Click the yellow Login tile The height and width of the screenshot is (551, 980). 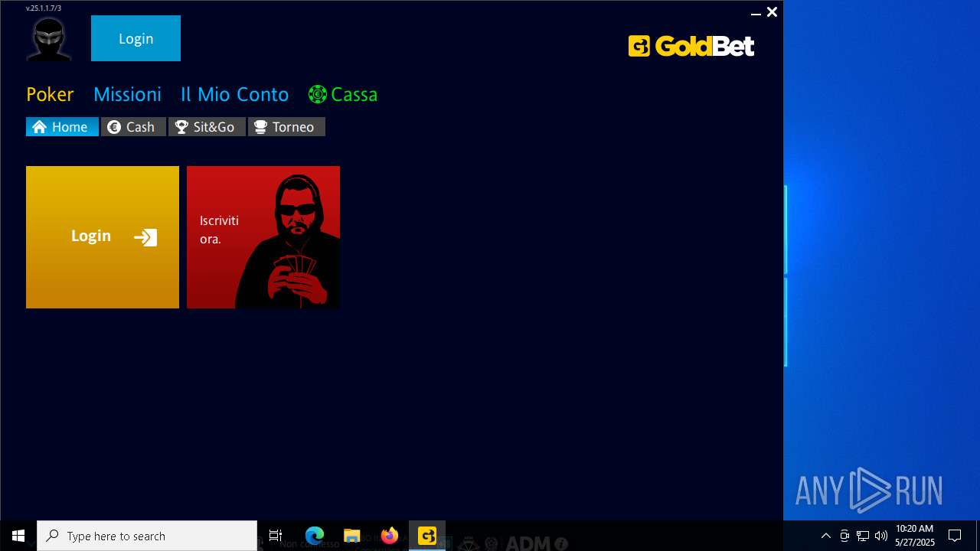coord(103,237)
